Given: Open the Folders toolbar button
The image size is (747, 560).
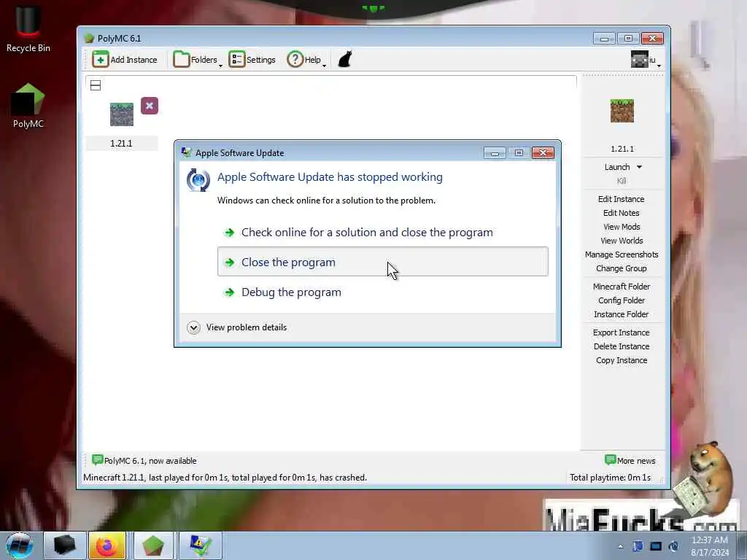Looking at the screenshot, I should click(195, 60).
